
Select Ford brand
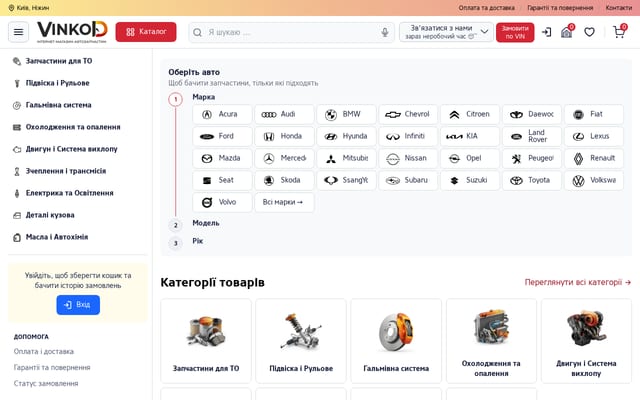(222, 136)
